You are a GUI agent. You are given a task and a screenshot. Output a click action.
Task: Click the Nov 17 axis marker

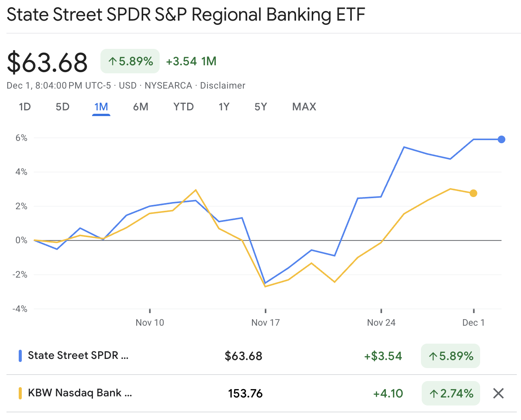(265, 323)
